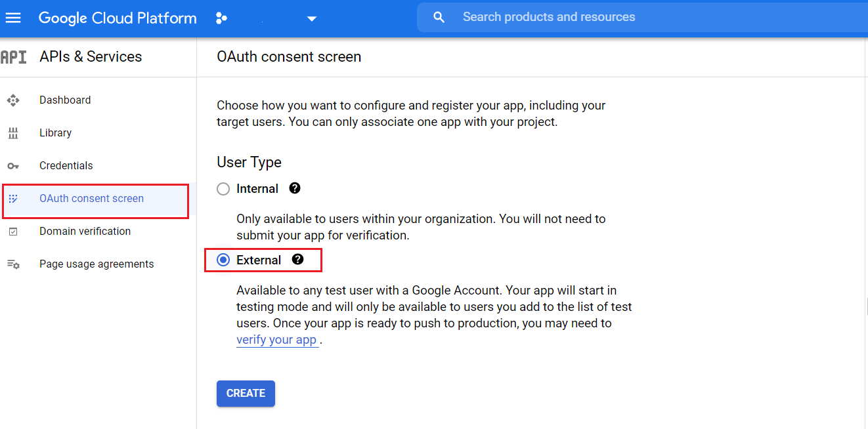Open the search magnifier icon
This screenshot has height=429, width=868.
(439, 17)
